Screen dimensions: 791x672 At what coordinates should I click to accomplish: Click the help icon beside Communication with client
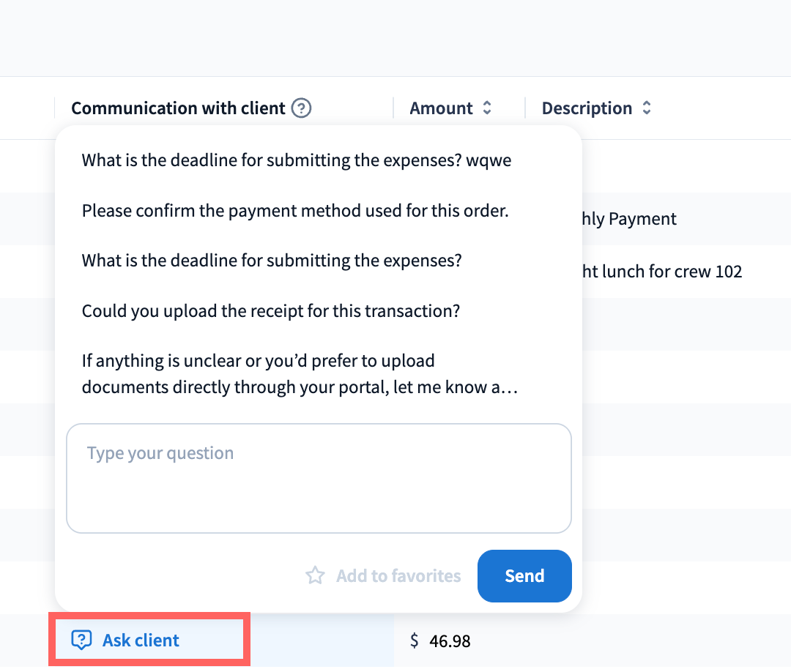click(x=301, y=108)
